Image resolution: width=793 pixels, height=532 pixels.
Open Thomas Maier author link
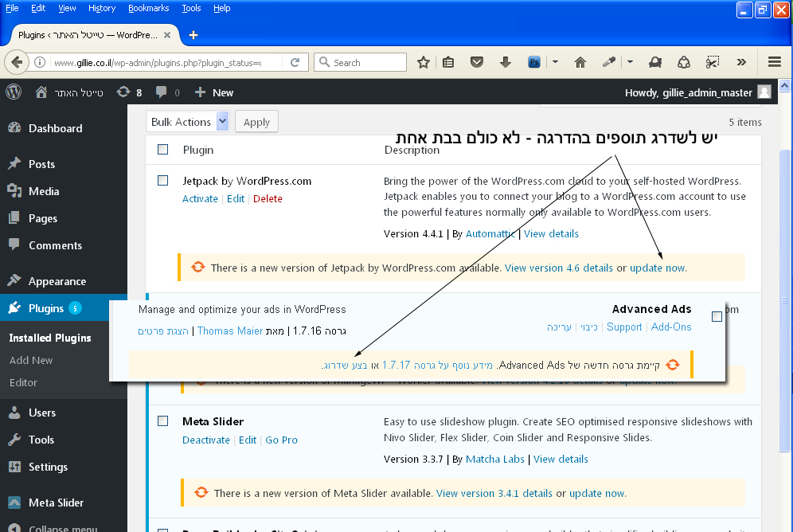coord(229,331)
